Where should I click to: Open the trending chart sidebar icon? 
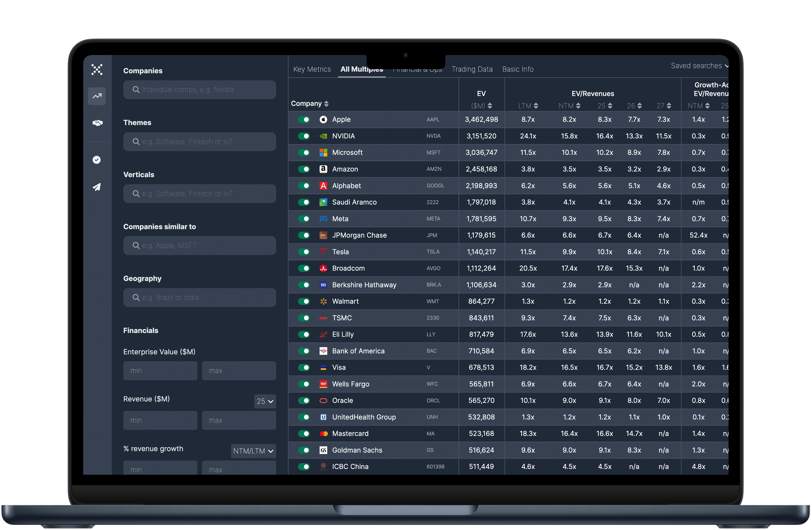tap(97, 96)
